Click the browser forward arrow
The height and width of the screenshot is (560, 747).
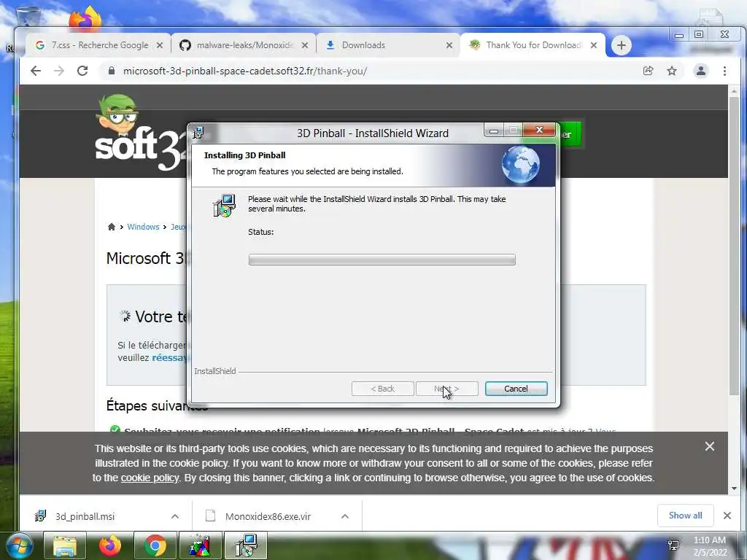coord(58,71)
